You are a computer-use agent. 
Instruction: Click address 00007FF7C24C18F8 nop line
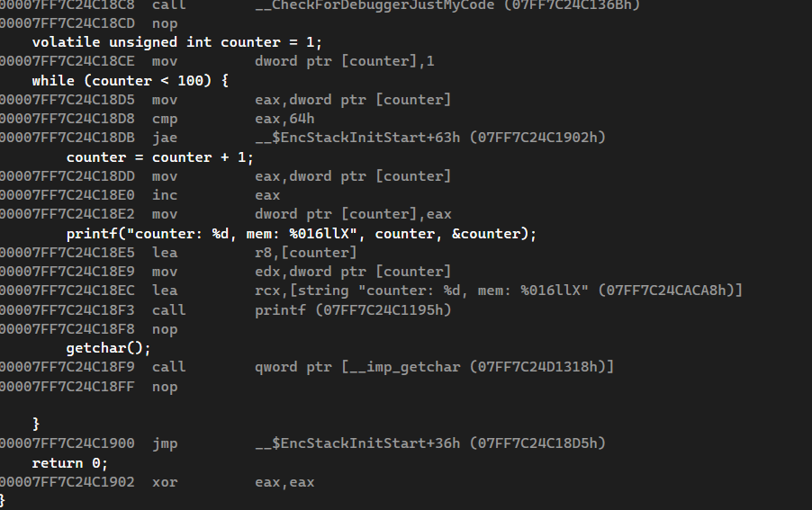(x=90, y=329)
